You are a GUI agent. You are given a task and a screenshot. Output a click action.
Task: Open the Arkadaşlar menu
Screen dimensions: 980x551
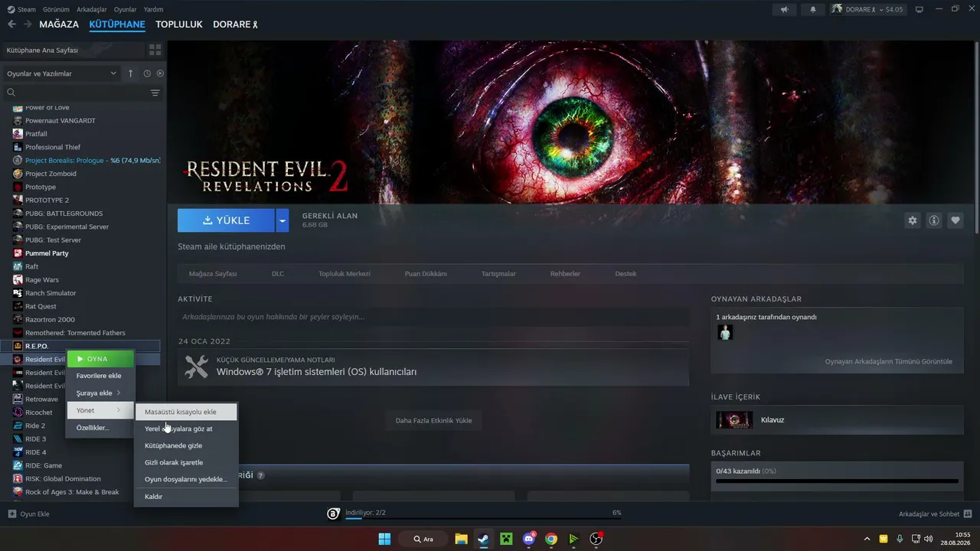(x=92, y=9)
